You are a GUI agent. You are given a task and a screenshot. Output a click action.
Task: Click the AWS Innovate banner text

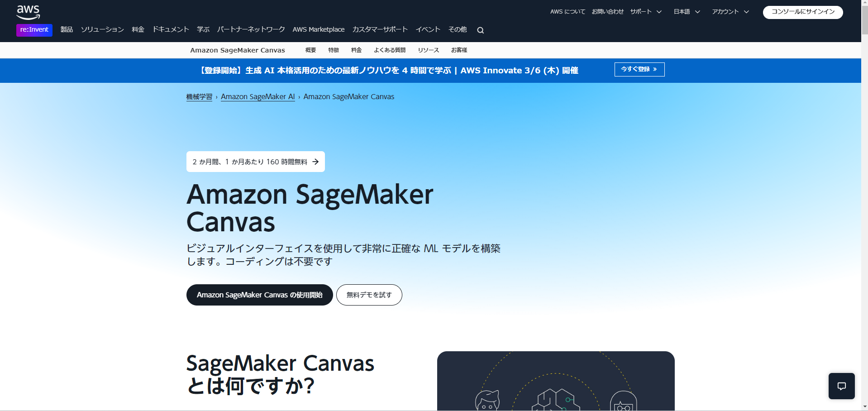(x=389, y=71)
